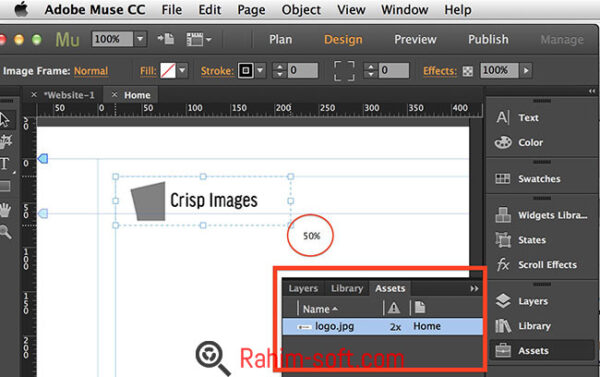
Task: Switch to Preview mode
Action: point(415,39)
